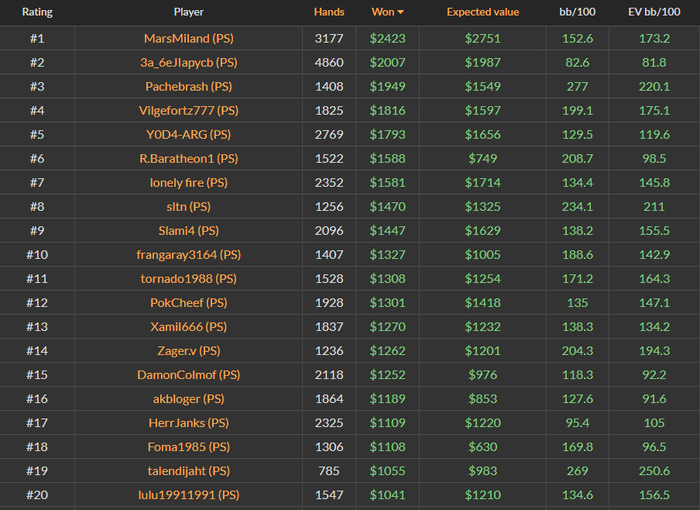Click DamonColmof (PS) player name
The image size is (700, 510).
188,375
